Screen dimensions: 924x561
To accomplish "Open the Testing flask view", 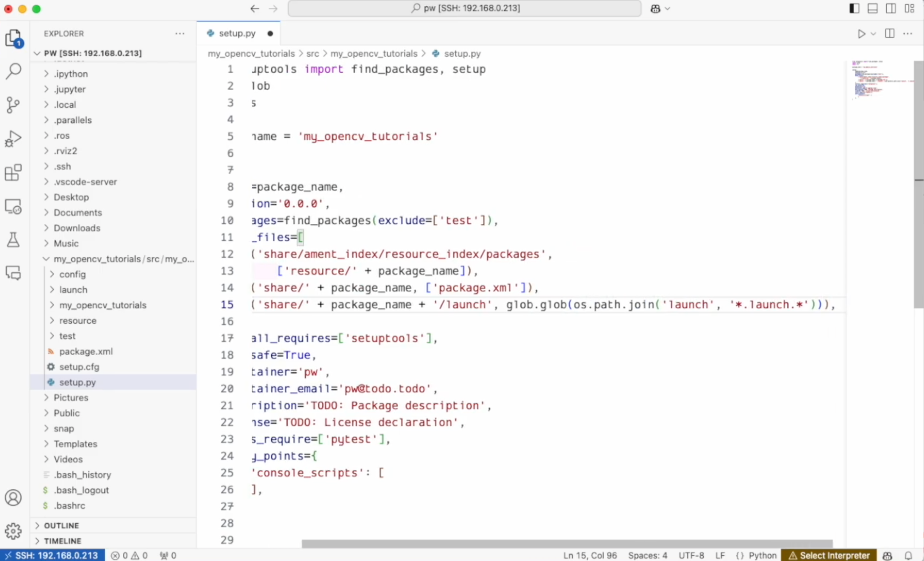I will click(13, 240).
